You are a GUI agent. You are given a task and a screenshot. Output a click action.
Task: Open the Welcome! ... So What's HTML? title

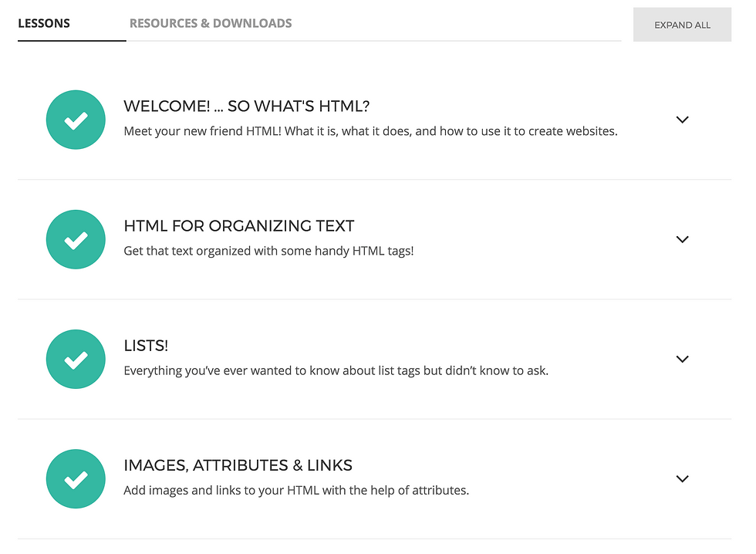point(246,106)
